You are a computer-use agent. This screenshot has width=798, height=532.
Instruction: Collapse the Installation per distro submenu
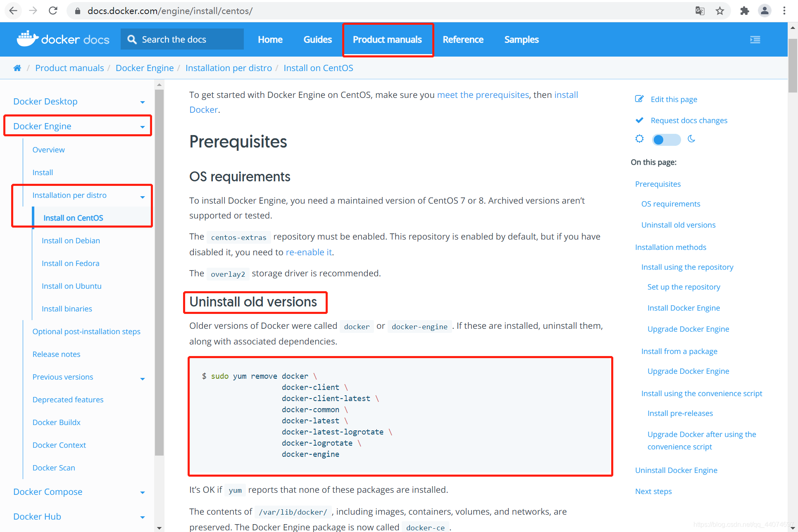tap(143, 197)
